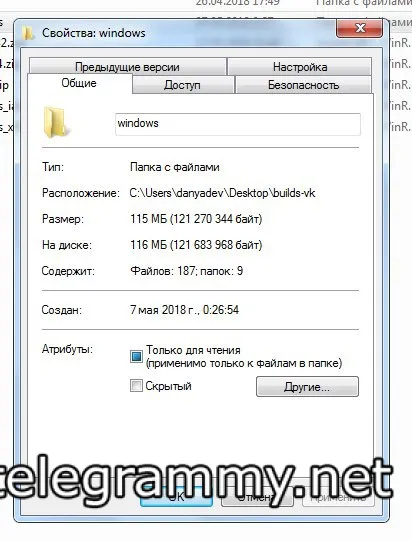Click the small folder icon in title bar
The width and height of the screenshot is (412, 541).
[x=27, y=33]
